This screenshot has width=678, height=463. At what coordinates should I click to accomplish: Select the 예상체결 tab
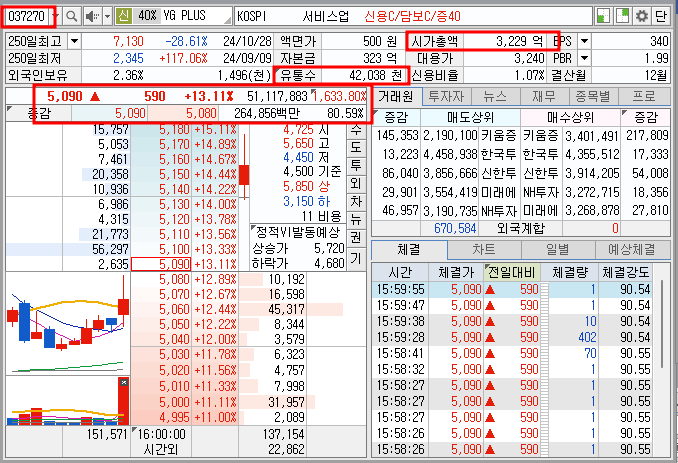tap(632, 249)
